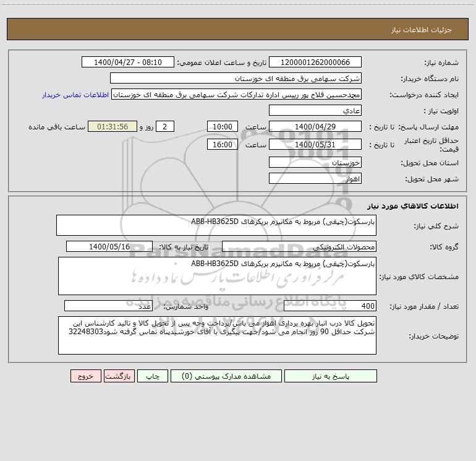Click the شرح کلی نیاز description box
Viewport: 476px width, 461px height.
point(216,225)
